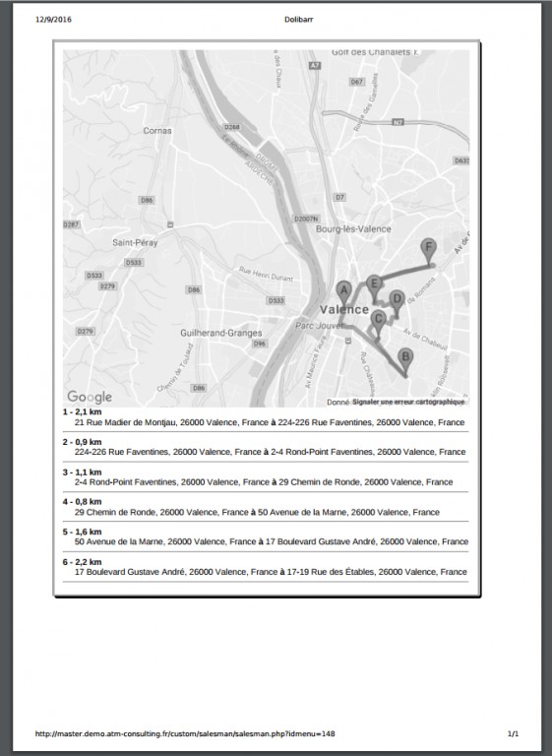Click the Cornas town label

click(157, 131)
